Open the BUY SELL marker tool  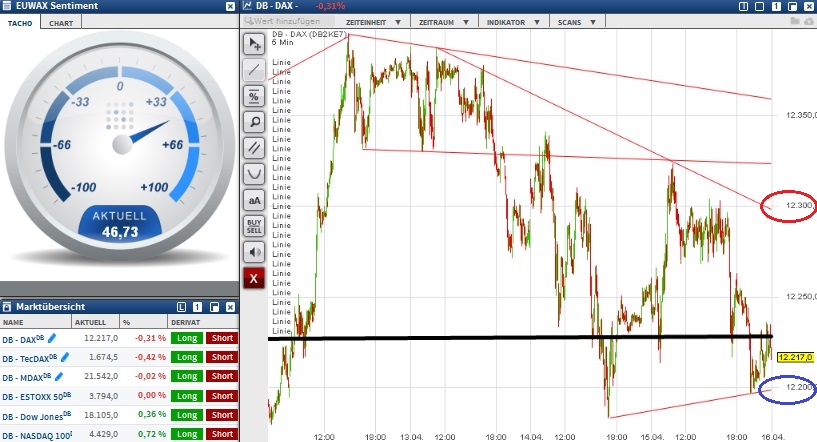(x=254, y=226)
